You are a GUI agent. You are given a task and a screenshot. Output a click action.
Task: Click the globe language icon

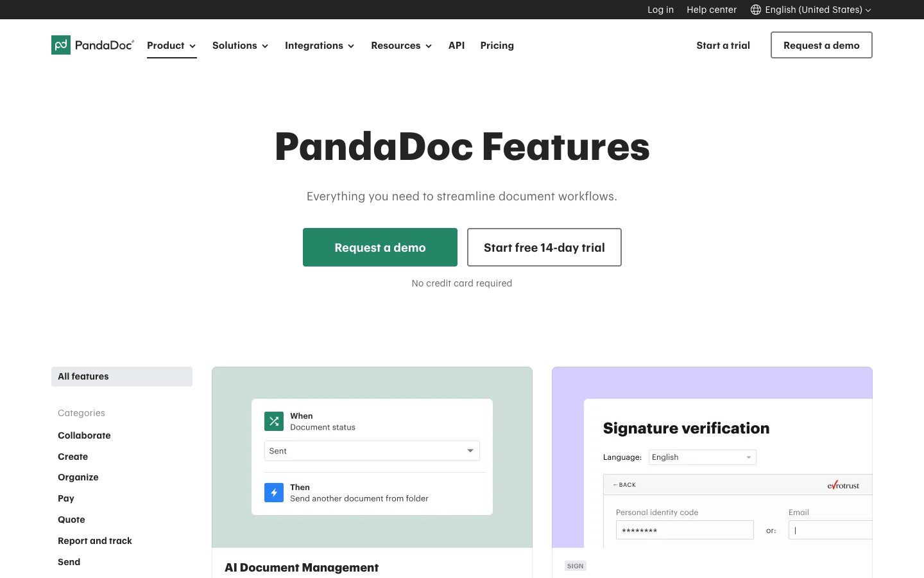[x=755, y=10]
